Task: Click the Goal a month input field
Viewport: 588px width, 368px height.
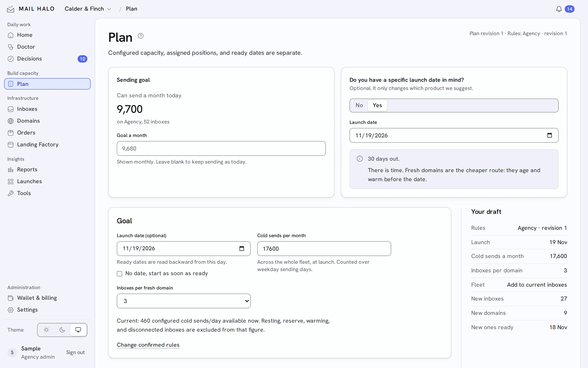Action: (x=221, y=148)
